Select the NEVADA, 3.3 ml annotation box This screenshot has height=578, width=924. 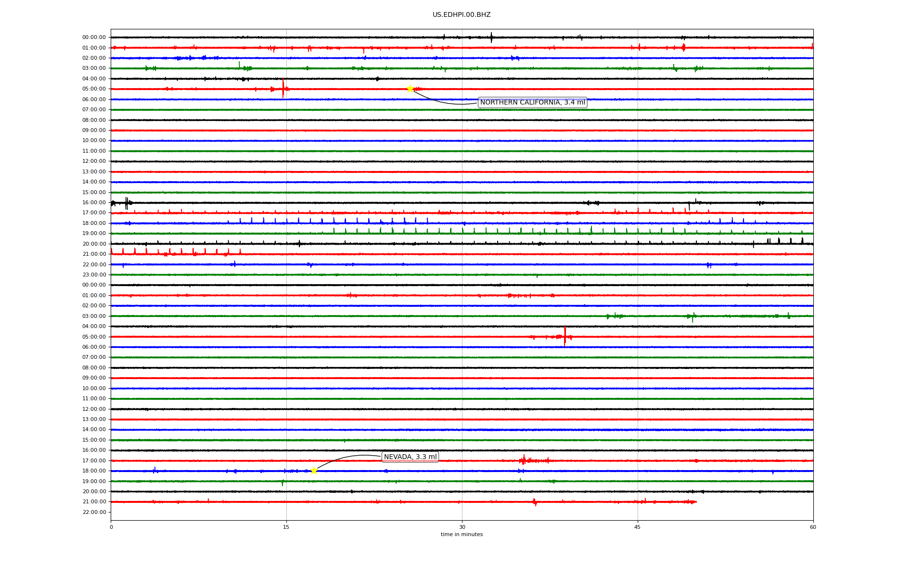410,457
